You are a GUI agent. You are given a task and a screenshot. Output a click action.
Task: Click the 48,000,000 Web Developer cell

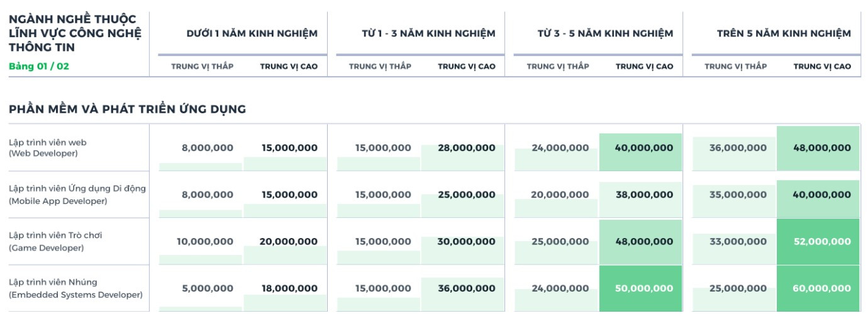click(821, 149)
